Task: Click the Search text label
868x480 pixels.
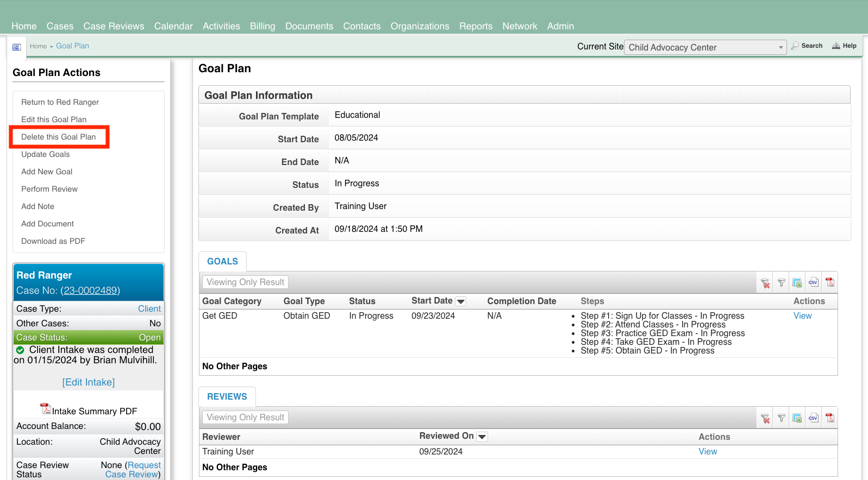Action: pos(811,46)
